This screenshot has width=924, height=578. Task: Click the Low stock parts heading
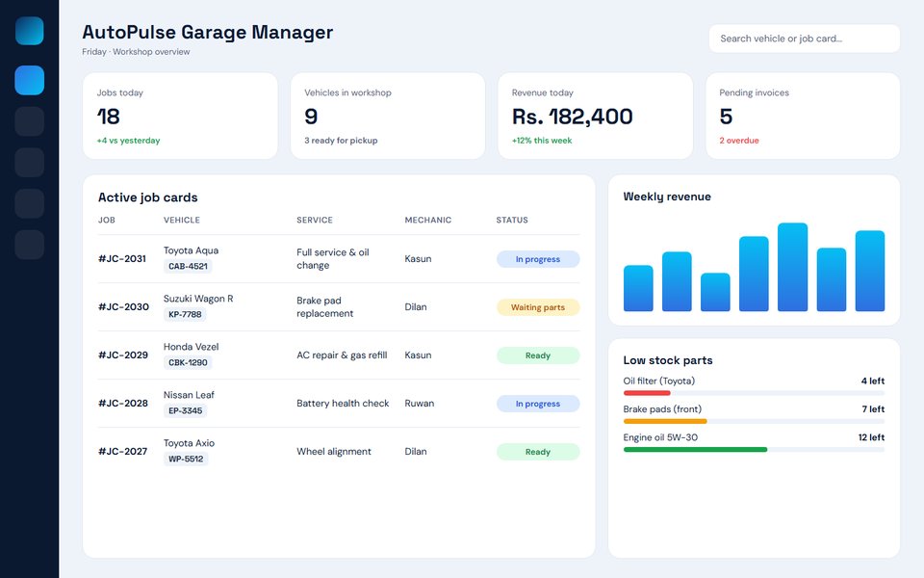[668, 360]
